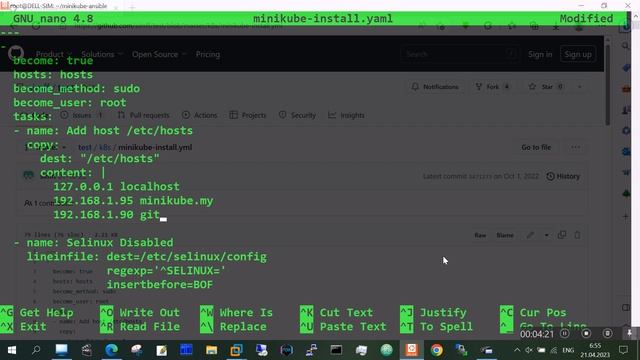Expand GitHub Product menu in browser
The width and height of the screenshot is (640, 360).
click(53, 54)
